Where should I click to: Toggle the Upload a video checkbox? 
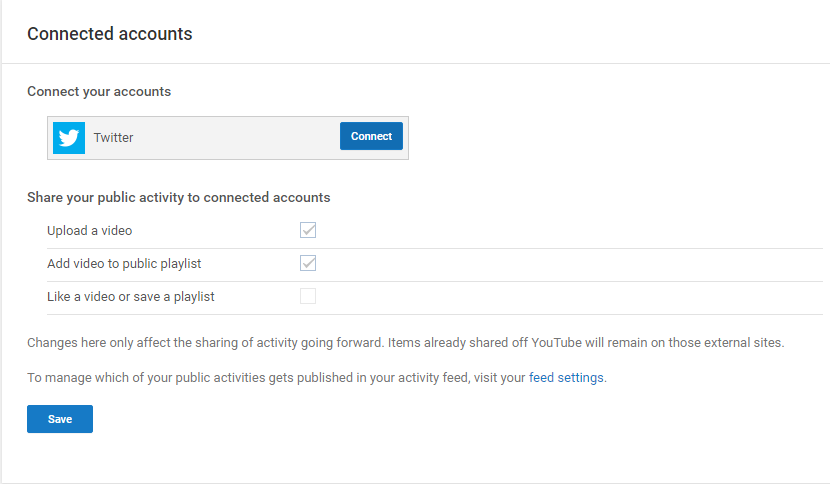[x=308, y=230]
